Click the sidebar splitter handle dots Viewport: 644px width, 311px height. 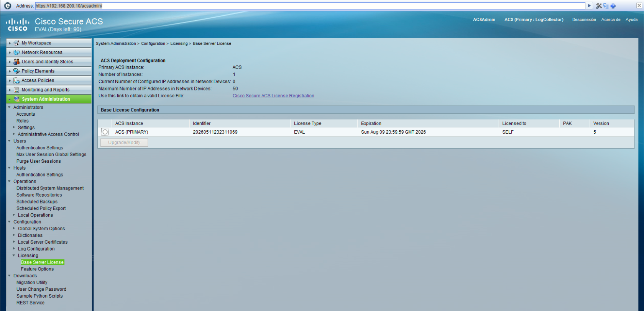coord(93,259)
